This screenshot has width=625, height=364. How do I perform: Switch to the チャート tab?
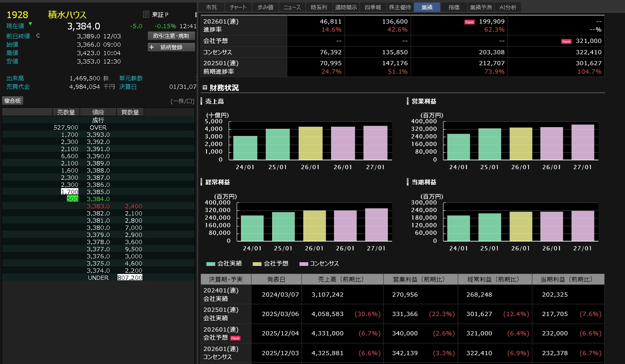(x=238, y=7)
